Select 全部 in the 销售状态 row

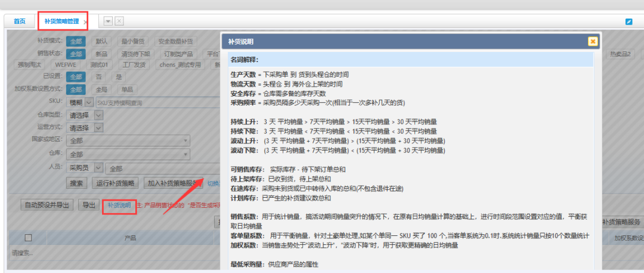click(x=76, y=54)
